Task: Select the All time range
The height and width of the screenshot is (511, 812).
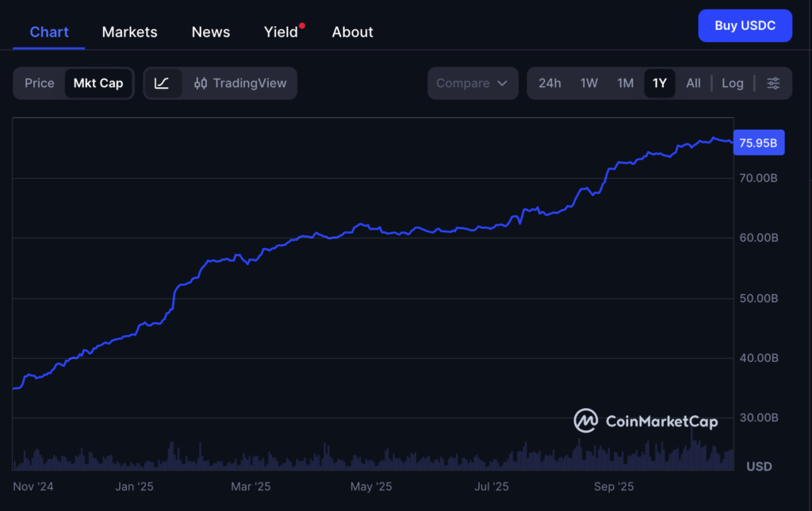Action: [693, 82]
